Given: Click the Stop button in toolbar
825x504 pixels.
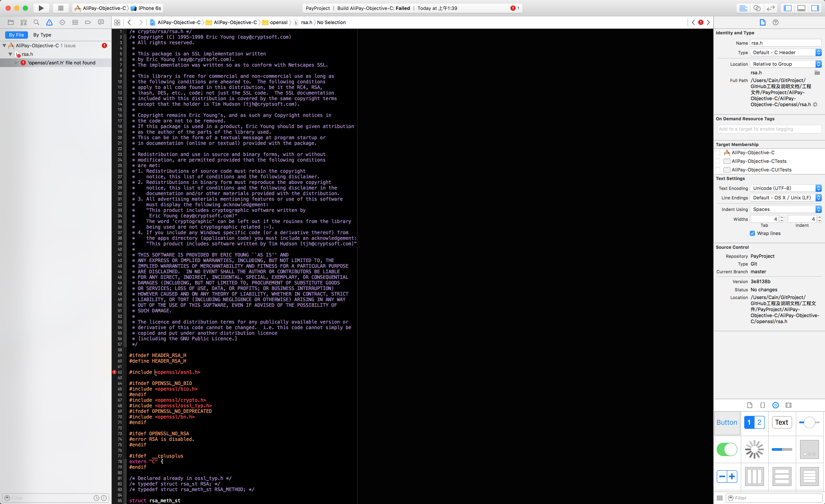Looking at the screenshot, I should [61, 8].
